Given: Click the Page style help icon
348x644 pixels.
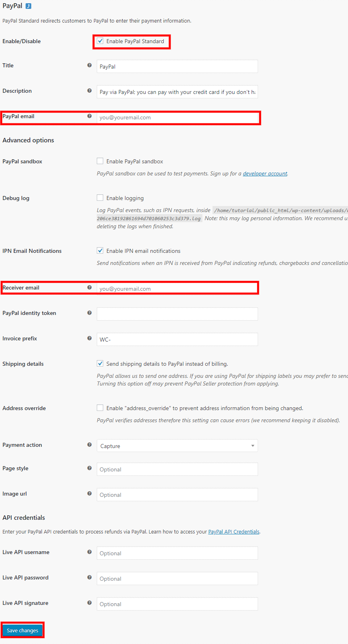Looking at the screenshot, I should [x=90, y=468].
